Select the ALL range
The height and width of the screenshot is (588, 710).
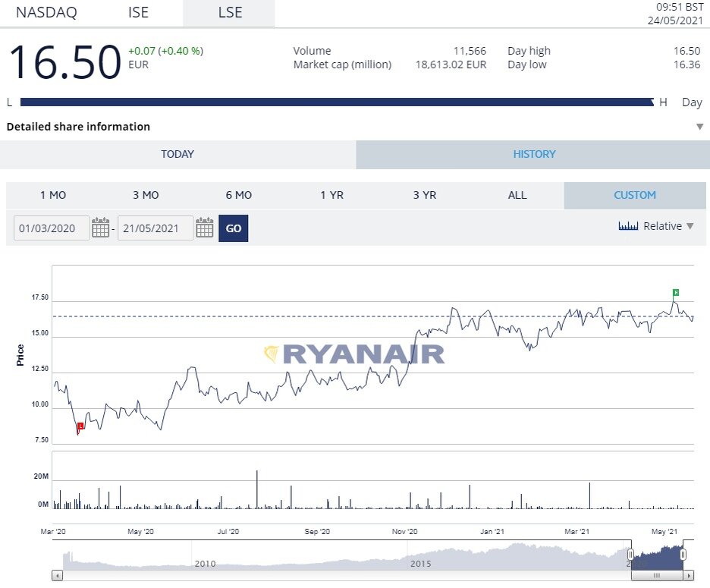tap(517, 195)
